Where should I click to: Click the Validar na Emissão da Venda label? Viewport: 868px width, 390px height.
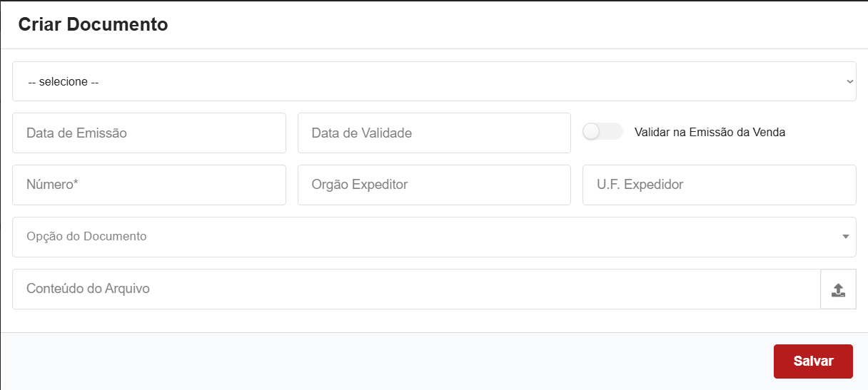pyautogui.click(x=710, y=132)
